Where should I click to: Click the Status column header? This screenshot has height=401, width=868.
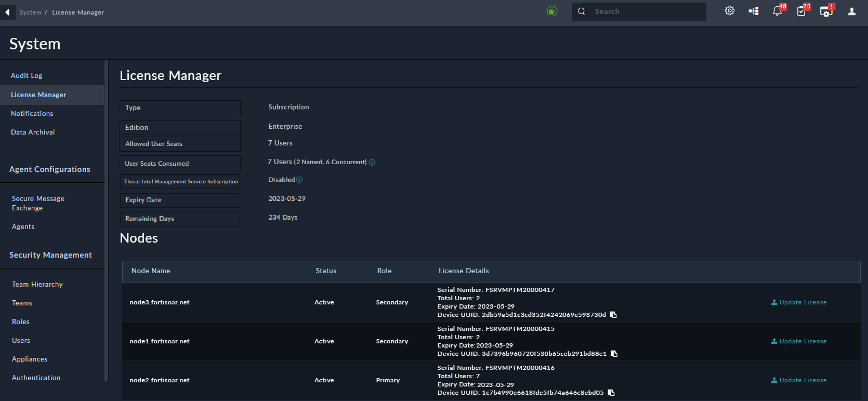[x=326, y=271]
